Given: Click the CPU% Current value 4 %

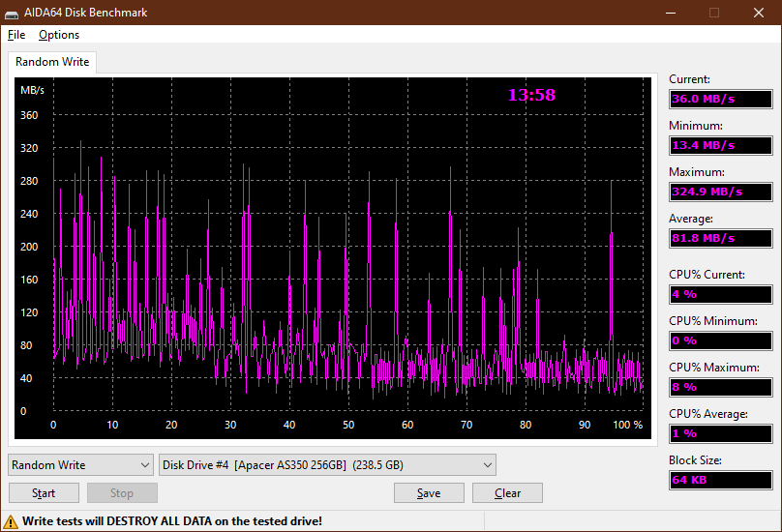Looking at the screenshot, I should (x=721, y=294).
